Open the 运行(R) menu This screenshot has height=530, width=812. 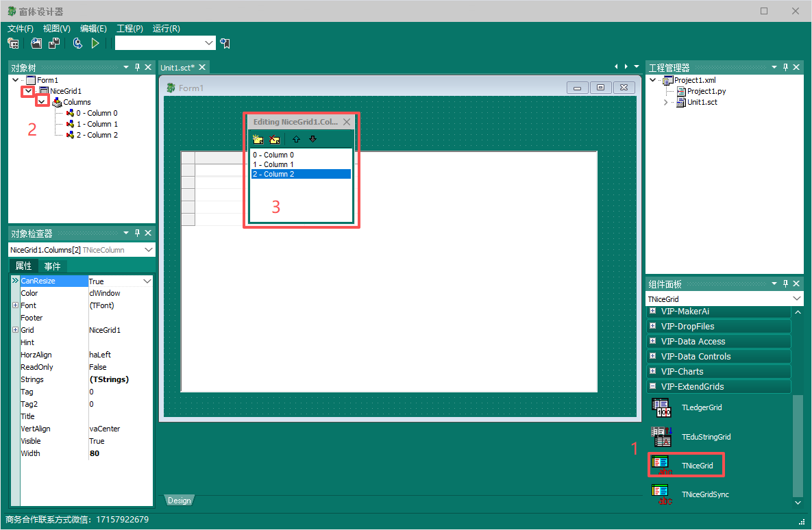167,29
